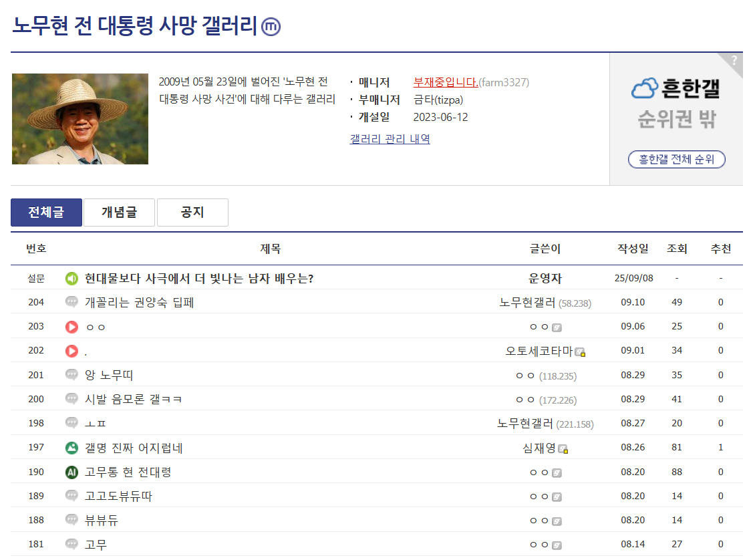Click the gallog icon next to 오토세코타마
749x560 pixels.
(x=581, y=352)
